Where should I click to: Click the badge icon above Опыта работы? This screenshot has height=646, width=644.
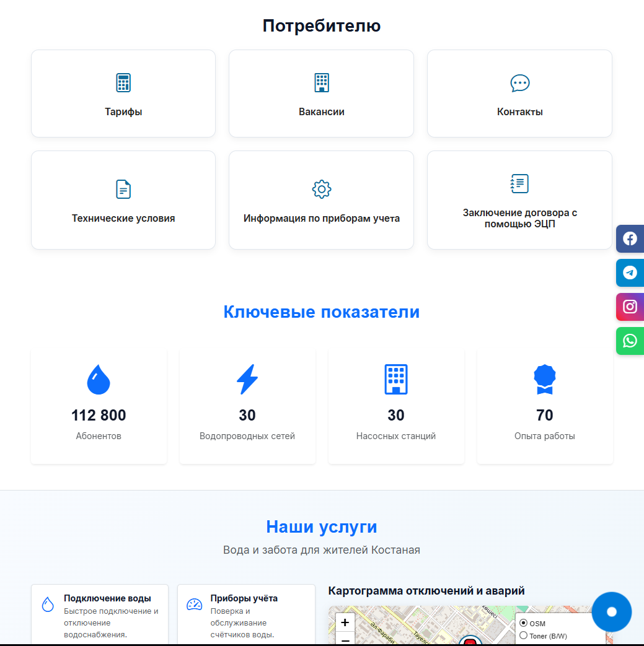pos(545,378)
